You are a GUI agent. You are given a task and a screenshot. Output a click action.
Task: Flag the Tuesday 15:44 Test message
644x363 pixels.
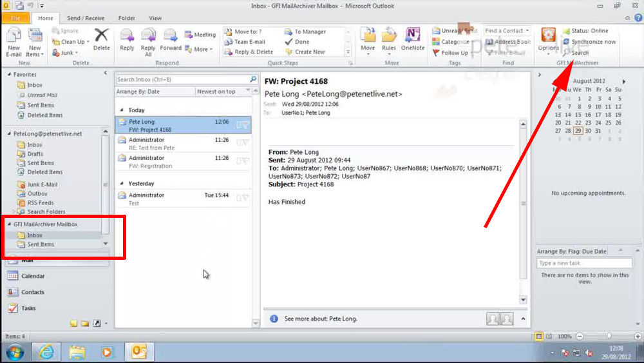(245, 198)
